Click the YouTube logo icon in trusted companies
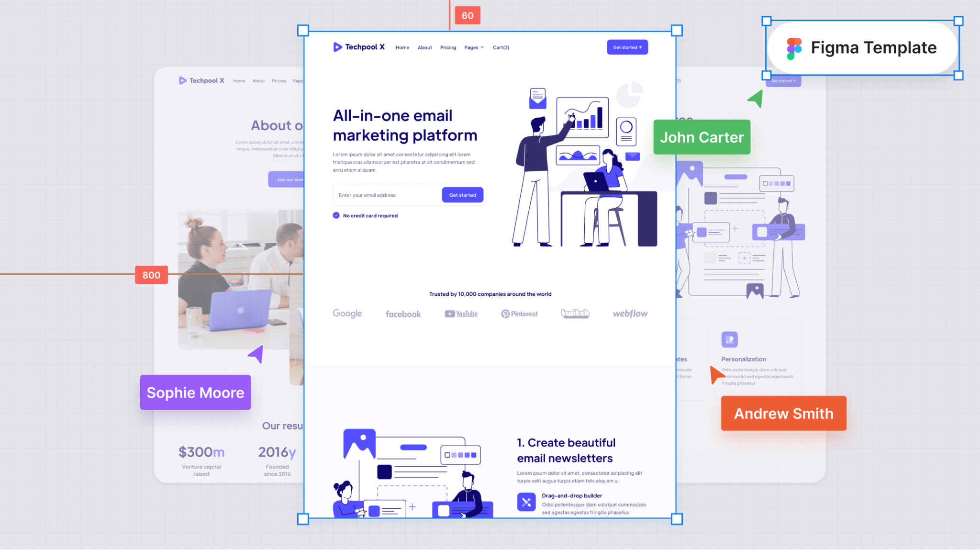 click(x=461, y=313)
